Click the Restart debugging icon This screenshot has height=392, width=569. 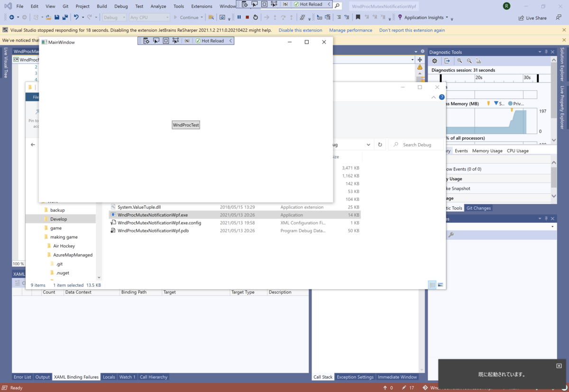pyautogui.click(x=256, y=17)
